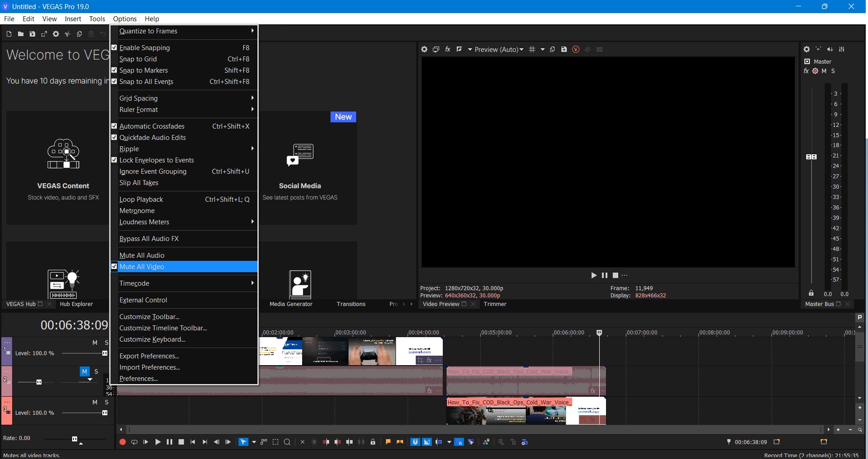The image size is (868, 459).
Task: Toggle split screen view icon in preview
Action: pyautogui.click(x=459, y=49)
